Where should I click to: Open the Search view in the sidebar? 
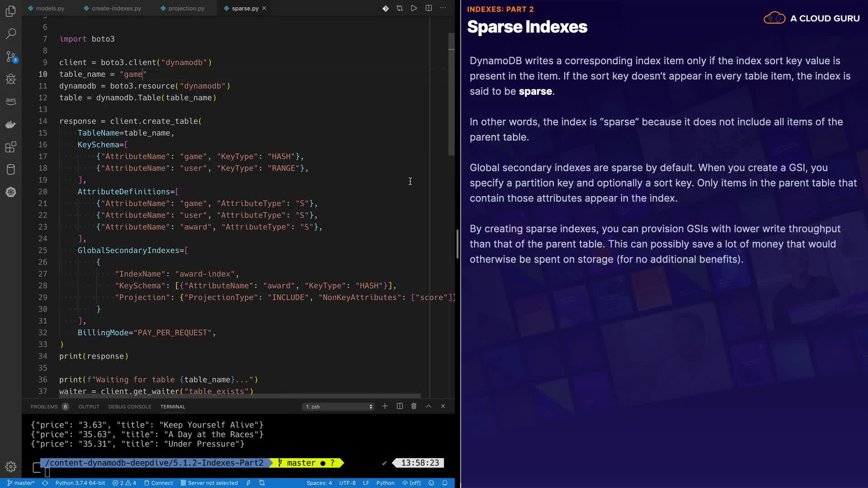[x=11, y=34]
